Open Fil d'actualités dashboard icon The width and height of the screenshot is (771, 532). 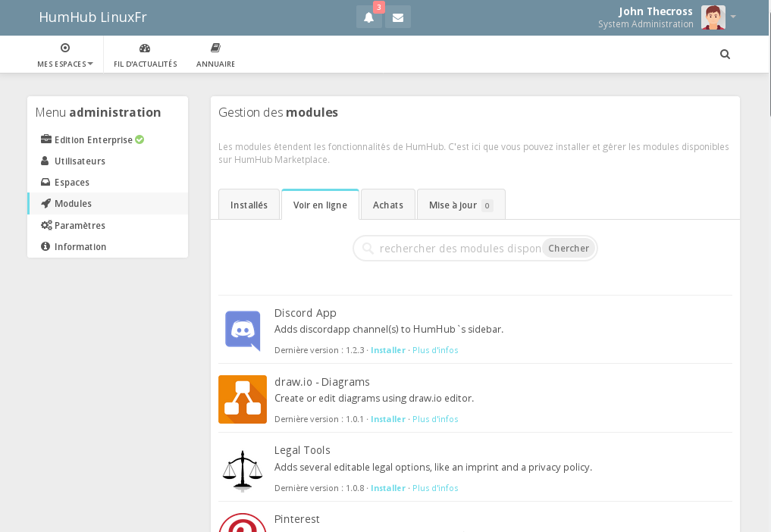145,49
